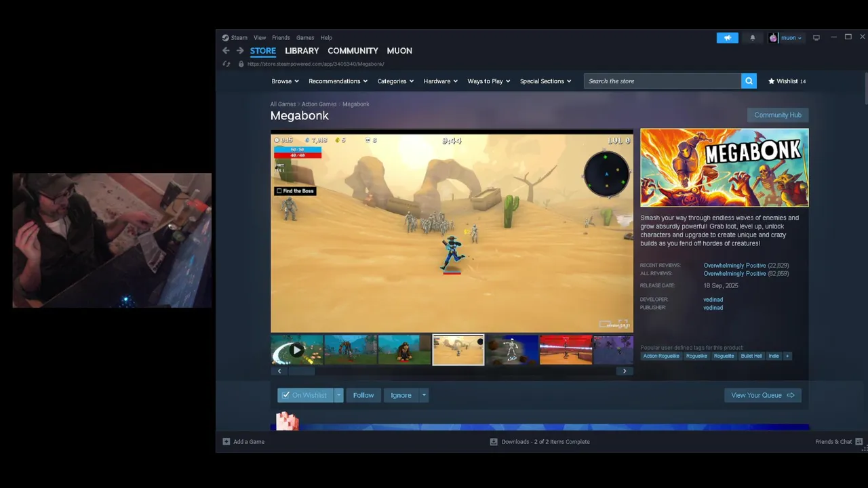Expand the Special Sections menu

pyautogui.click(x=545, y=81)
